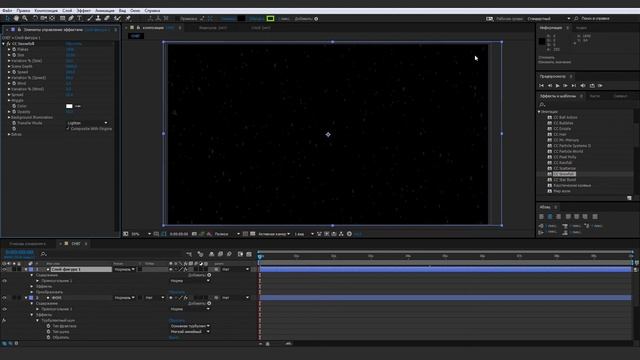Open Snowfall Color swatch picker
640x360 pixels.
tap(69, 106)
